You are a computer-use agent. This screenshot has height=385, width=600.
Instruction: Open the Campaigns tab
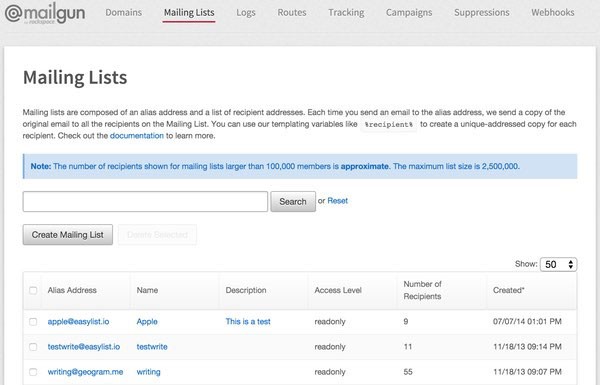[409, 13]
